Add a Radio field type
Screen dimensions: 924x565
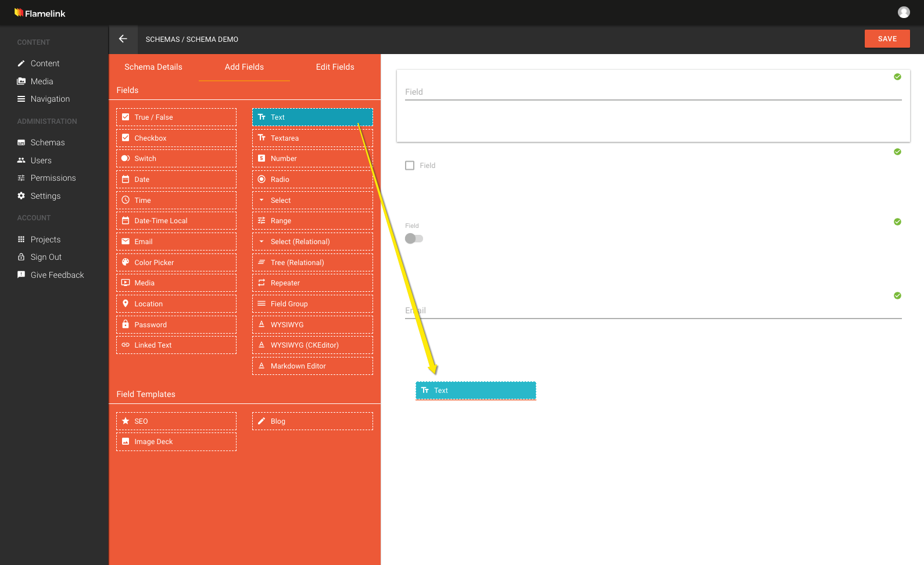pyautogui.click(x=313, y=179)
